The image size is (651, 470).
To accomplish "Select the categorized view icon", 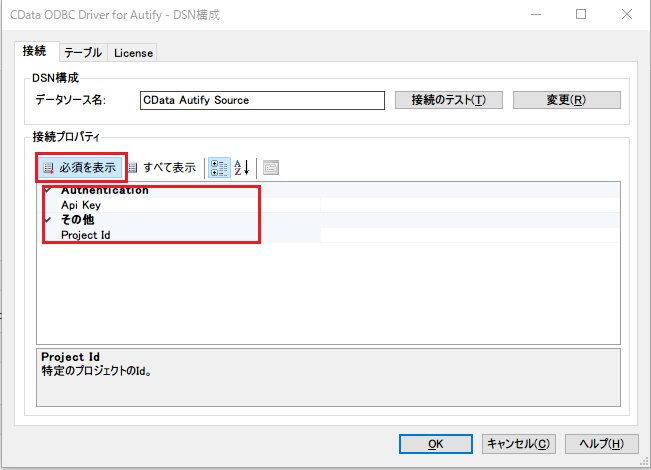I will pyautogui.click(x=219, y=168).
